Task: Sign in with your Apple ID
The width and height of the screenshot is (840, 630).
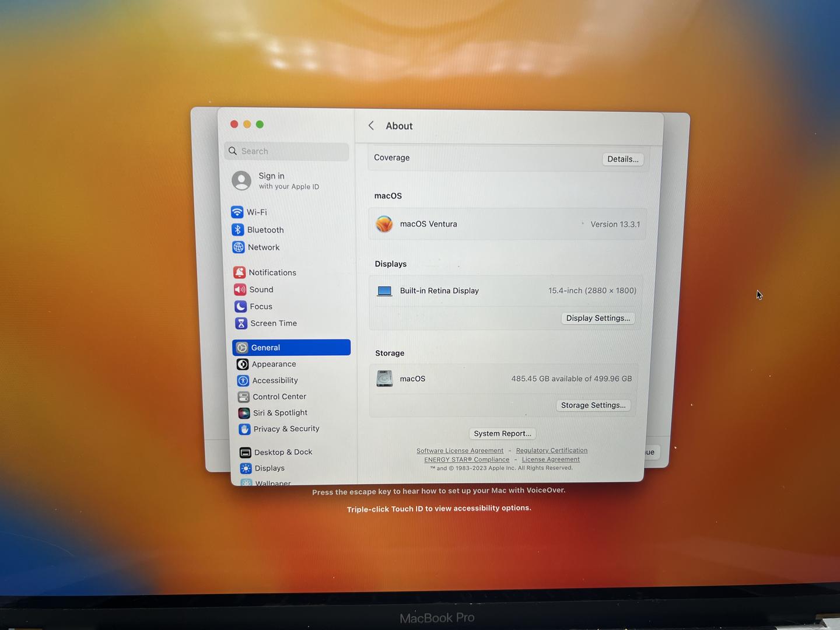Action: coord(289,181)
